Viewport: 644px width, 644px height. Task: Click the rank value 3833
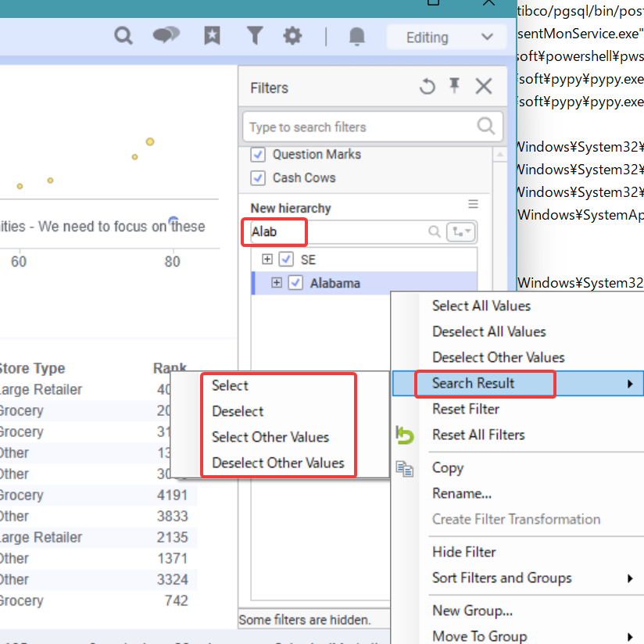(172, 517)
